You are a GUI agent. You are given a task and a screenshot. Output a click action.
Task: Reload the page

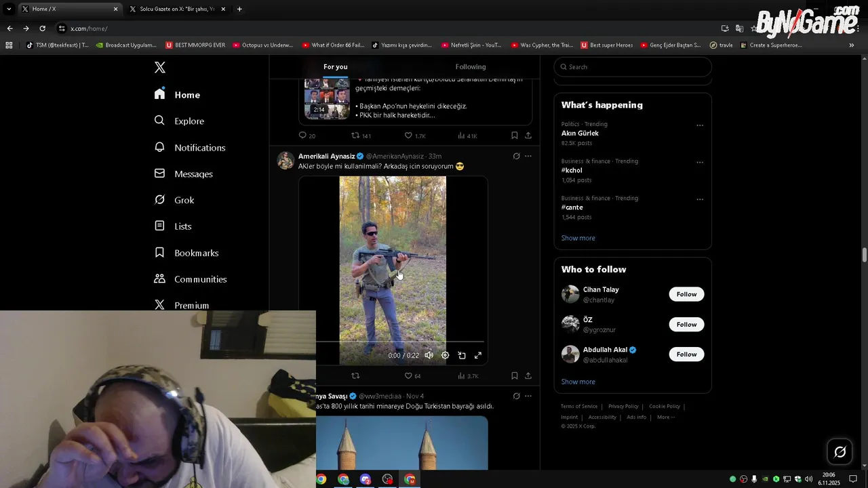pyautogui.click(x=42, y=28)
